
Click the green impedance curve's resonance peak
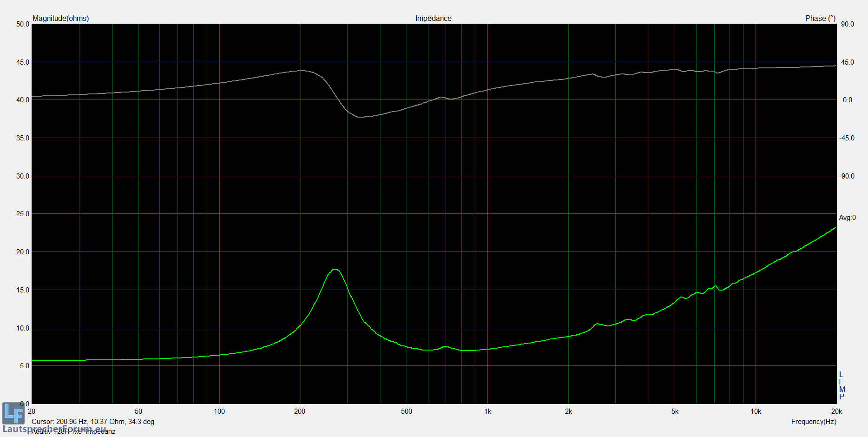coord(335,270)
